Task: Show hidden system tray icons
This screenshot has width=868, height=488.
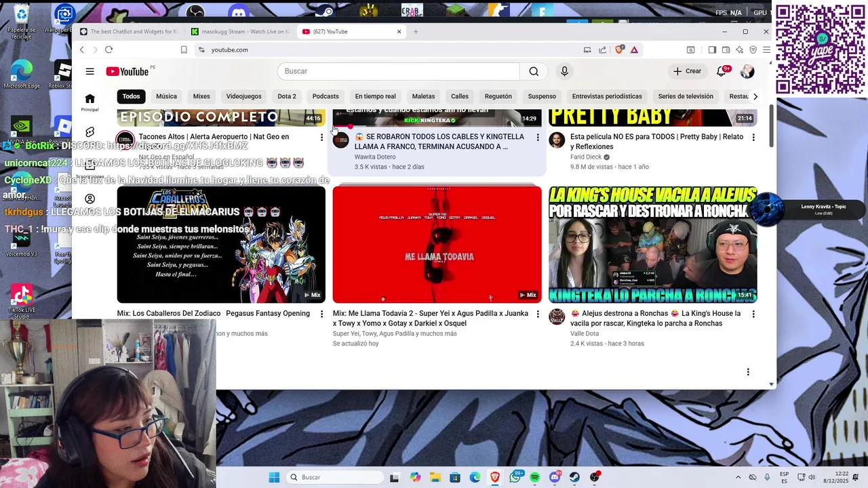Action: tap(738, 477)
